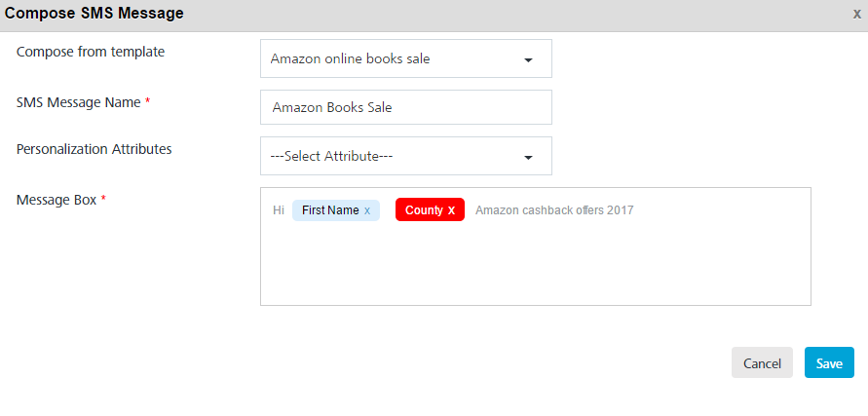
Task: Open the Select Attribute dropdown
Action: (406, 156)
